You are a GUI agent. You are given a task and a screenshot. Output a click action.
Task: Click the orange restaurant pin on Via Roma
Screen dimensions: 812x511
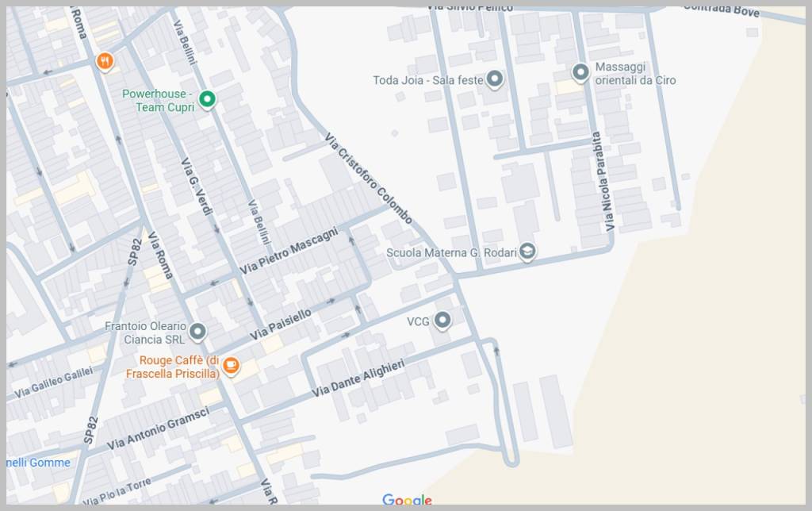[104, 61]
